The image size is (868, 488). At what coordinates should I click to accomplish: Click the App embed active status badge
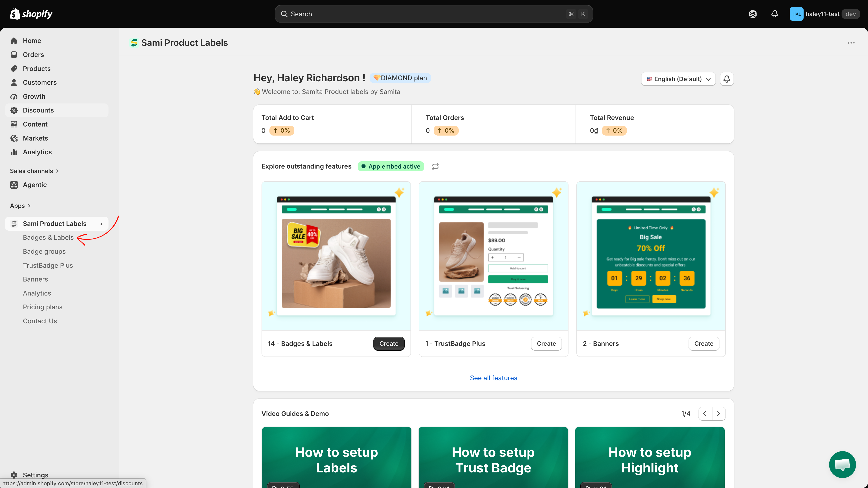coord(391,166)
